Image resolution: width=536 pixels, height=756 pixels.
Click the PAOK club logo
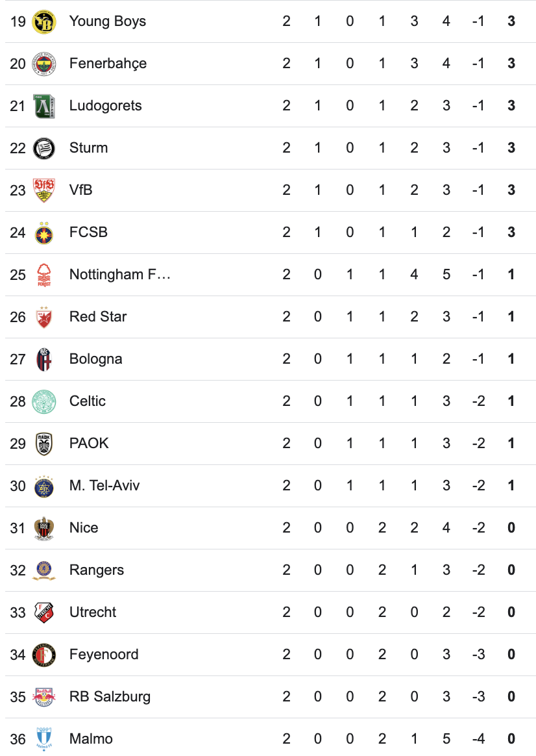[x=44, y=444]
